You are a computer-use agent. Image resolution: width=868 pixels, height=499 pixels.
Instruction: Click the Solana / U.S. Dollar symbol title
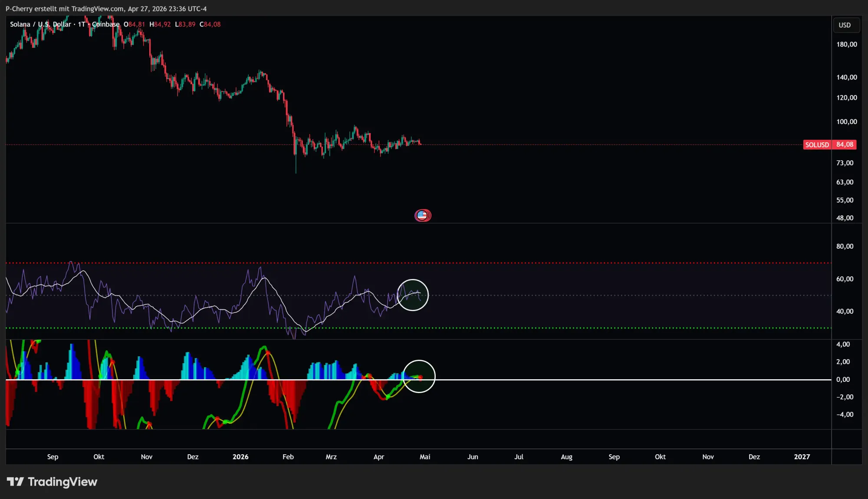(x=40, y=24)
